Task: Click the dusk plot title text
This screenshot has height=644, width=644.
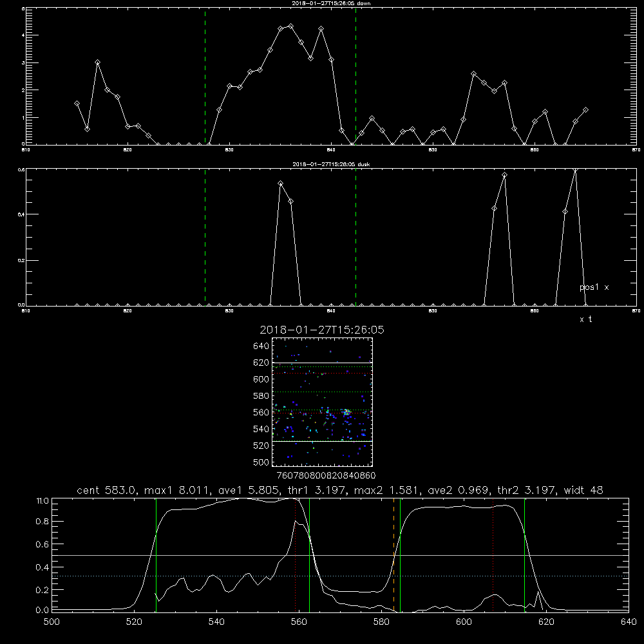Action: [x=331, y=164]
